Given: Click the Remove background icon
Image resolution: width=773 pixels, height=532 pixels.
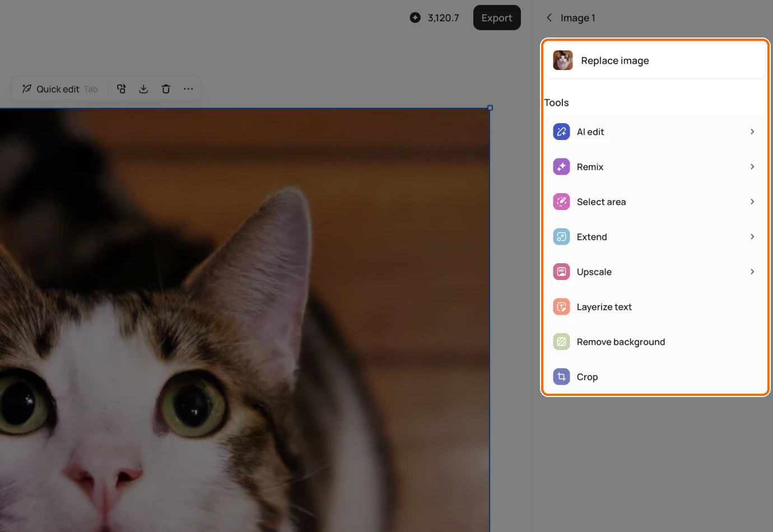Looking at the screenshot, I should coord(561,342).
